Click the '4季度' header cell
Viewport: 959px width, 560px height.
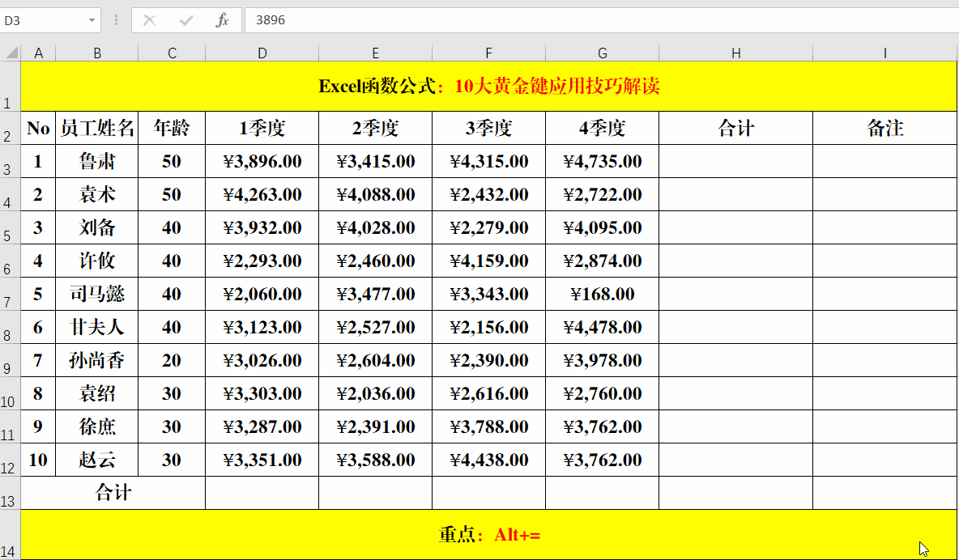603,129
